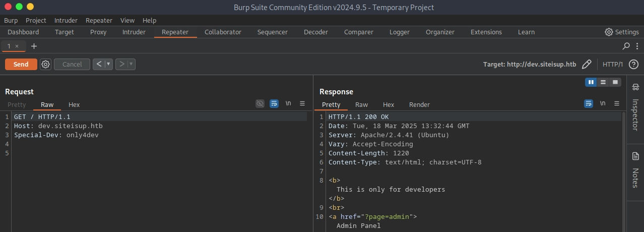Toggle line wrap in the Request pane

click(274, 103)
